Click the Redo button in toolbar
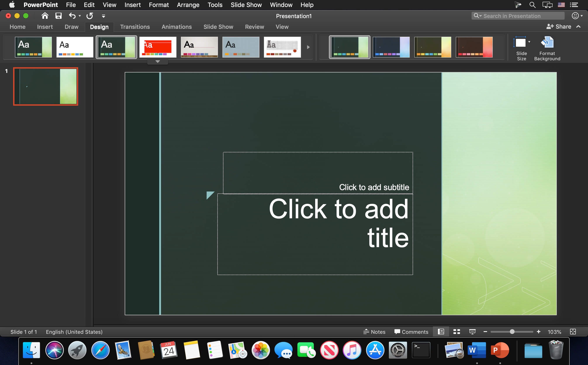588x365 pixels. tap(89, 16)
